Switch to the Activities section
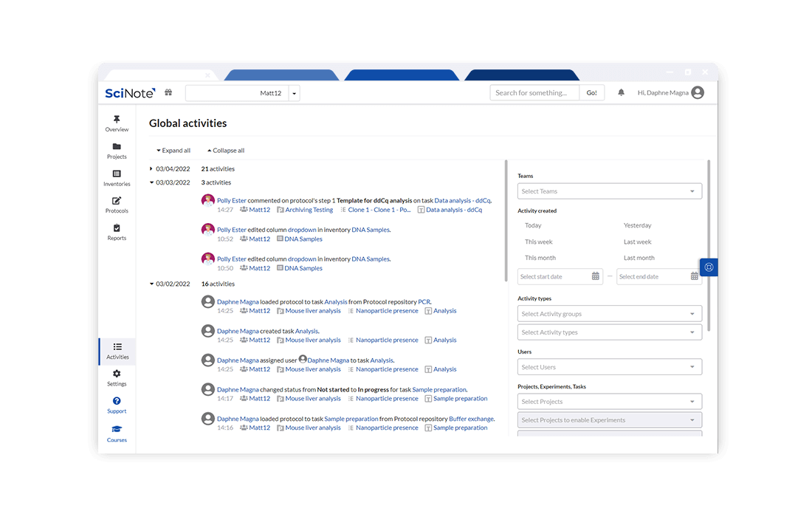The image size is (812, 517). [117, 349]
